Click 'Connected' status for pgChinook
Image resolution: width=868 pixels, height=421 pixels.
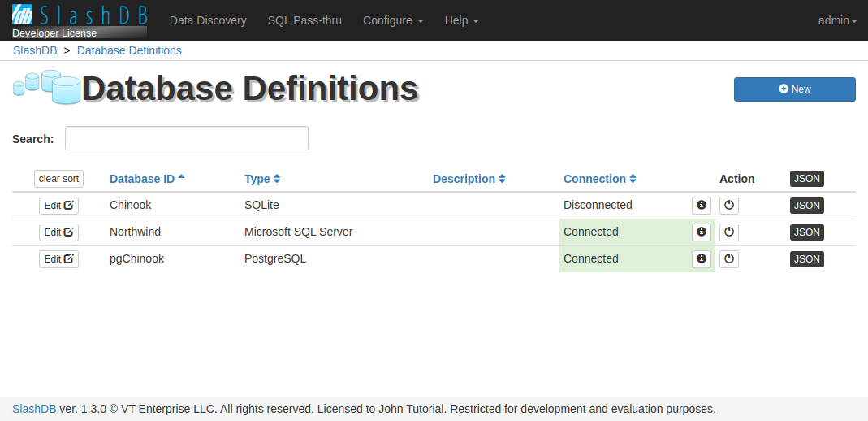[591, 258]
